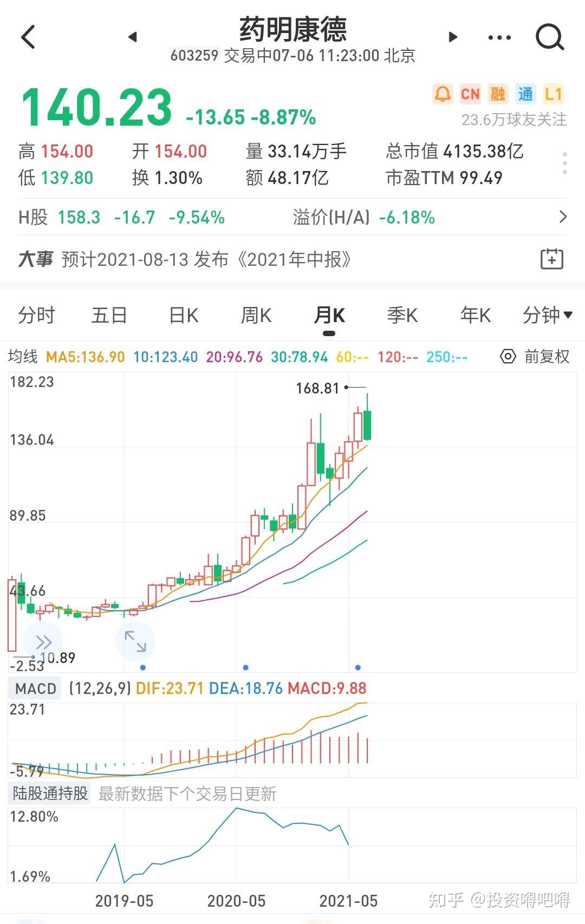Tap the back arrow icon
Viewport: 585px width, 924px height.
(28, 37)
